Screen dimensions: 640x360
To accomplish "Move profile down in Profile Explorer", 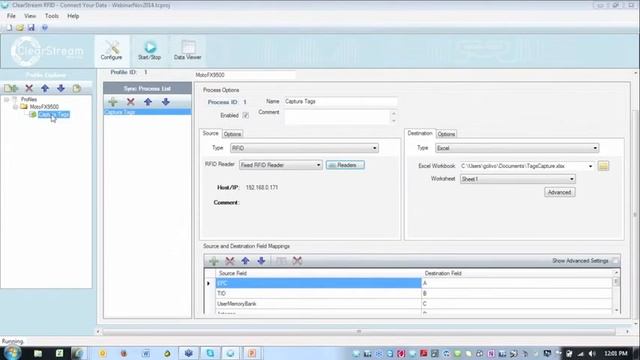I will coord(61,88).
